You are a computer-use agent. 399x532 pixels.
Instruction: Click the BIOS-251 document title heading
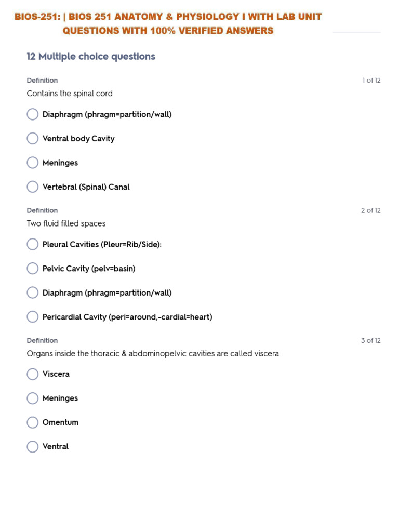(x=168, y=23)
